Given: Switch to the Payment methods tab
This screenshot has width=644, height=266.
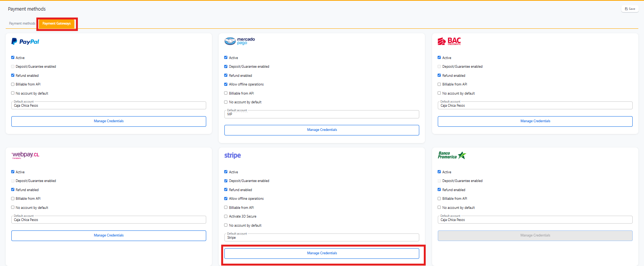Looking at the screenshot, I should (x=22, y=23).
